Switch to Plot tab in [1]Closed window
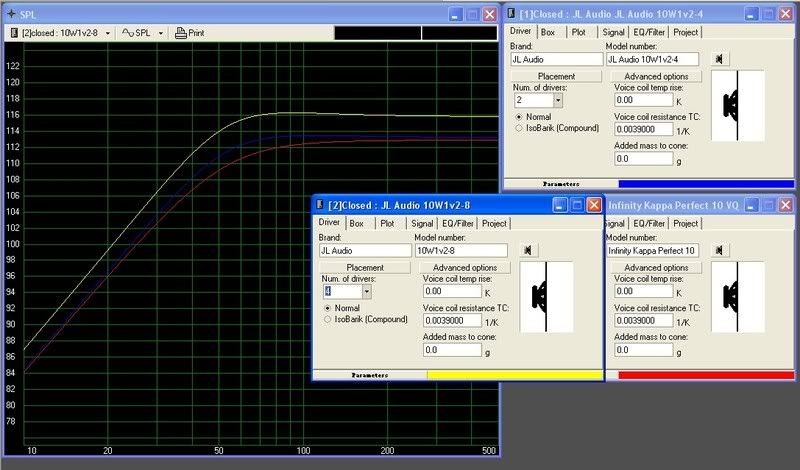This screenshot has width=800, height=470. [579, 32]
